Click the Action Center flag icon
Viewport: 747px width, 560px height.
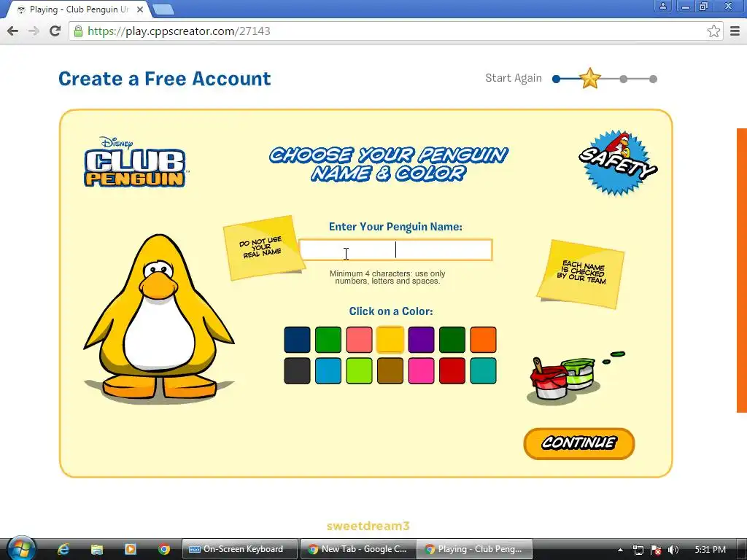(x=656, y=550)
